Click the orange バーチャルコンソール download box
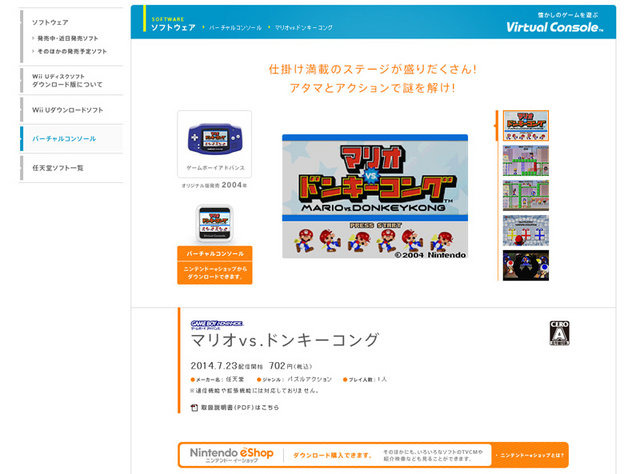 pyautogui.click(x=215, y=265)
